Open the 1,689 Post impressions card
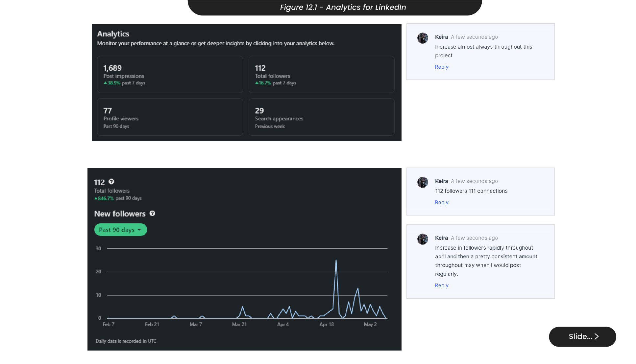 point(170,74)
